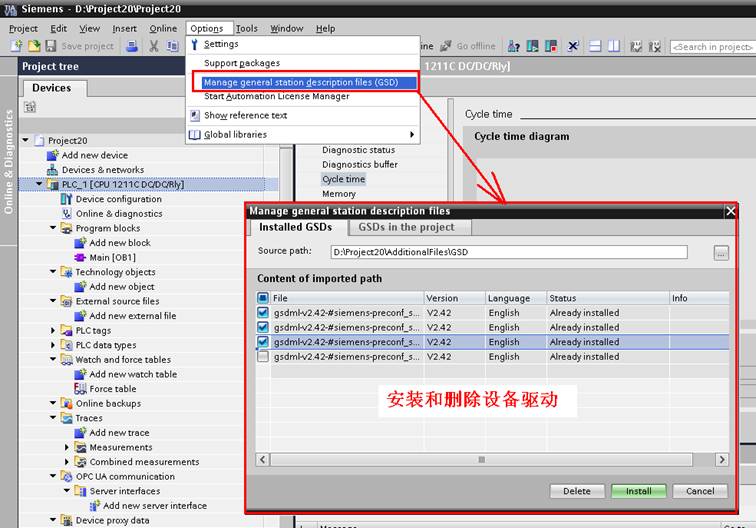This screenshot has height=528, width=756.
Task: Click the Open project folder icon
Action: click(x=34, y=46)
